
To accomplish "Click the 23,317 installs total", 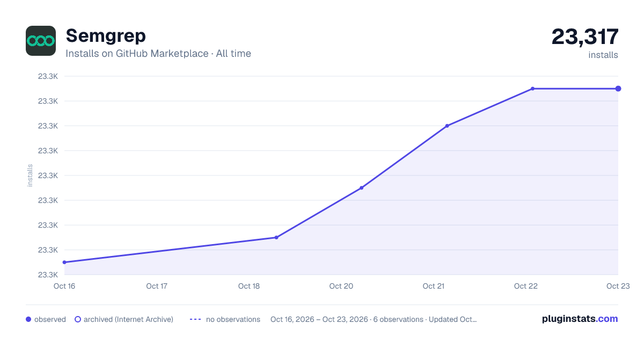I will click(585, 37).
